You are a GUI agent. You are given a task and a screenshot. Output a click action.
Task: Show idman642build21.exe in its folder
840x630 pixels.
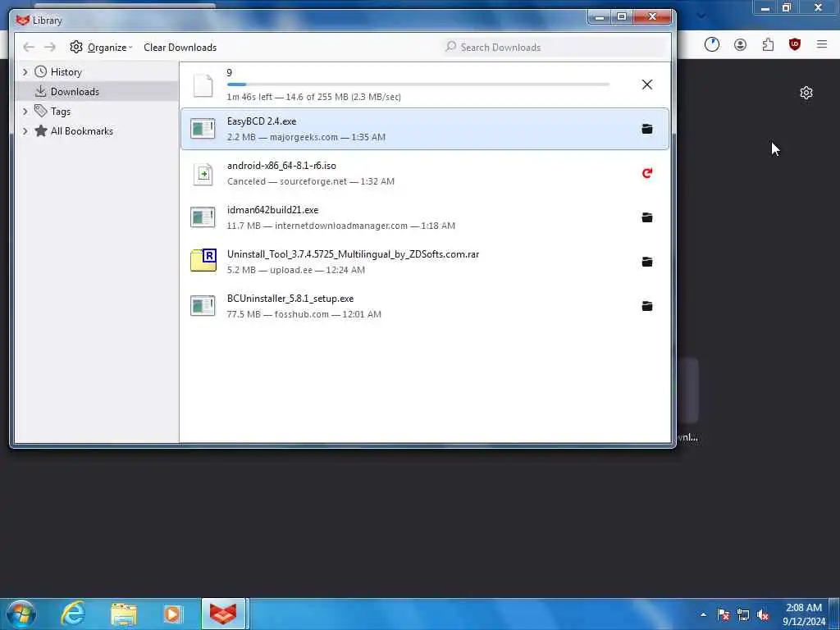[x=646, y=217]
